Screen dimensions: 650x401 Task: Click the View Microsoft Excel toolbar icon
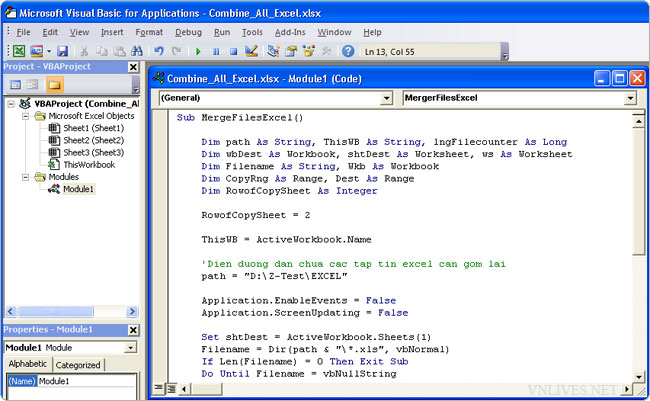click(19, 51)
